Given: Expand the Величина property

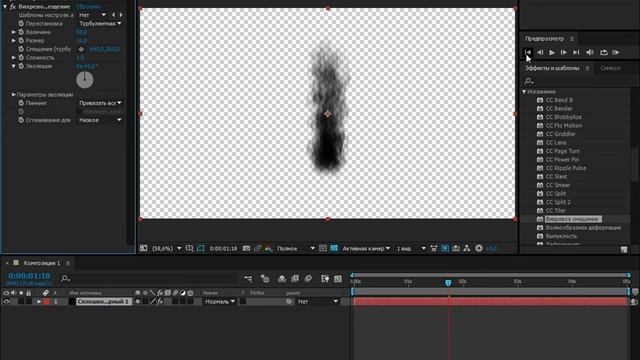Looking at the screenshot, I should tap(13, 32).
